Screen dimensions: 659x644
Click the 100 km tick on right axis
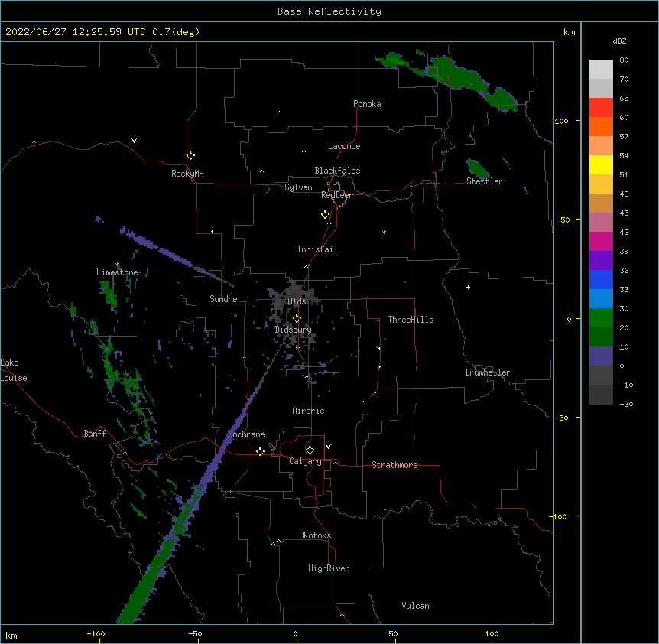click(561, 121)
